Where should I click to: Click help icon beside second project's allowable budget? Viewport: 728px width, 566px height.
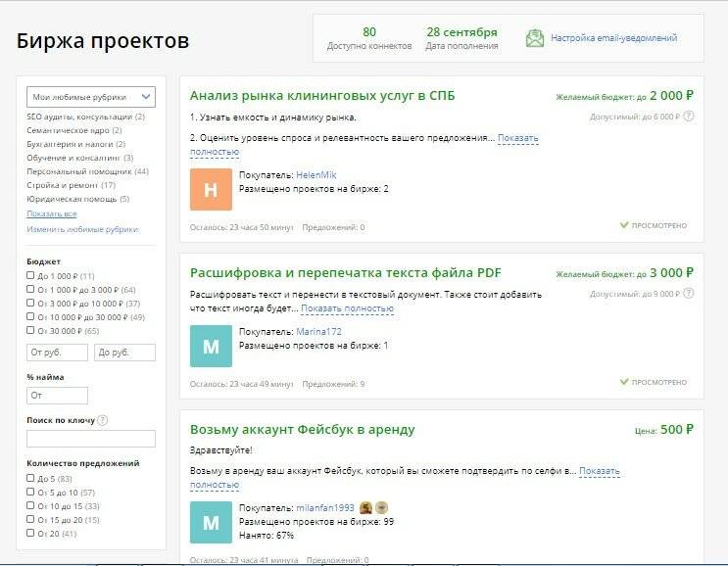pos(688,293)
